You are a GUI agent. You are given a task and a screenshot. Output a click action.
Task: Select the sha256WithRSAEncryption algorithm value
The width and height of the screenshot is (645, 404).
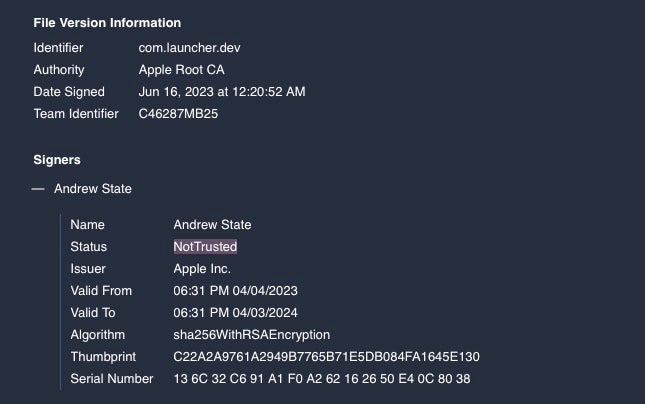tap(251, 335)
